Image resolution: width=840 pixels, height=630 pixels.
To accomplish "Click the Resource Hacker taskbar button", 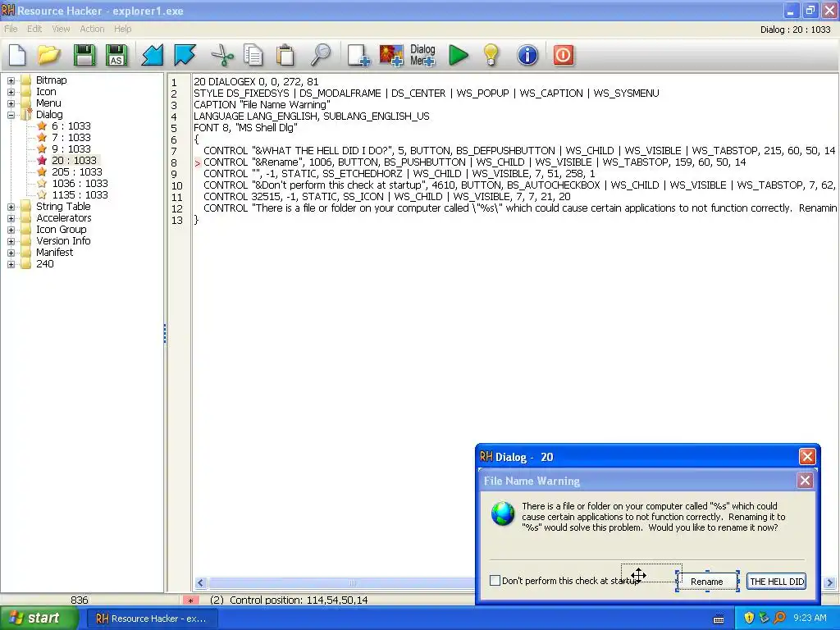I will [152, 619].
